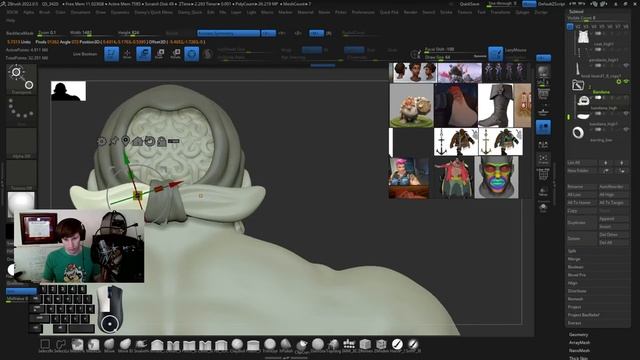This screenshot has height=360, width=640.
Task: Expand the Boolean section
Action: pos(575,267)
